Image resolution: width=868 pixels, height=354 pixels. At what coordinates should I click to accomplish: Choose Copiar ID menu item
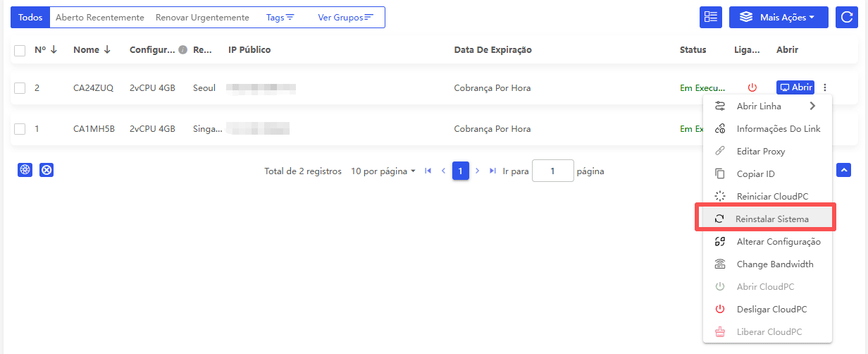[x=768, y=174]
